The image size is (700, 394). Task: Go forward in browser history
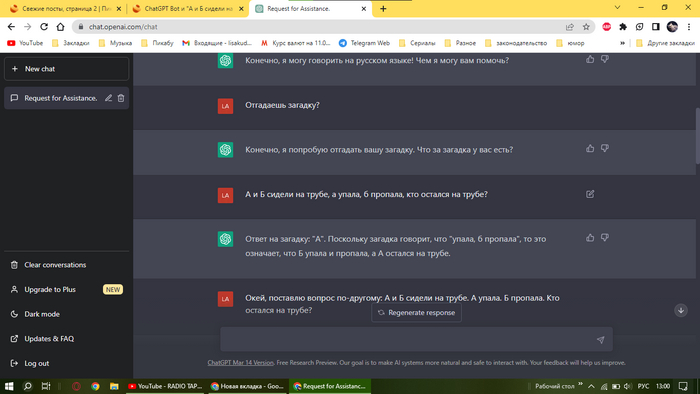(28, 27)
